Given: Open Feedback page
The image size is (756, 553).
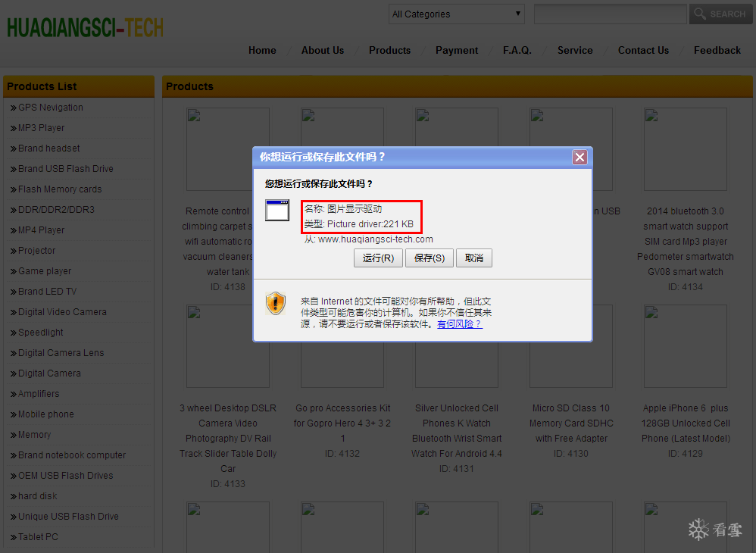Looking at the screenshot, I should tap(717, 50).
